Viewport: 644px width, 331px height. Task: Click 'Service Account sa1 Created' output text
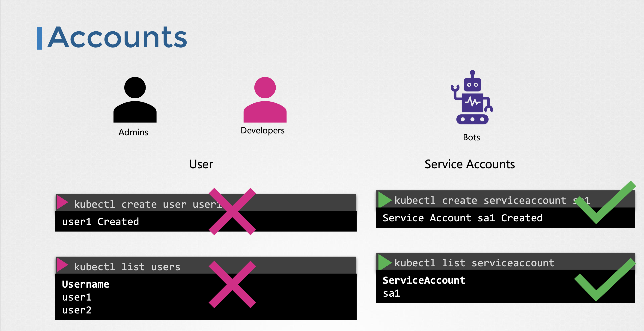tap(462, 218)
